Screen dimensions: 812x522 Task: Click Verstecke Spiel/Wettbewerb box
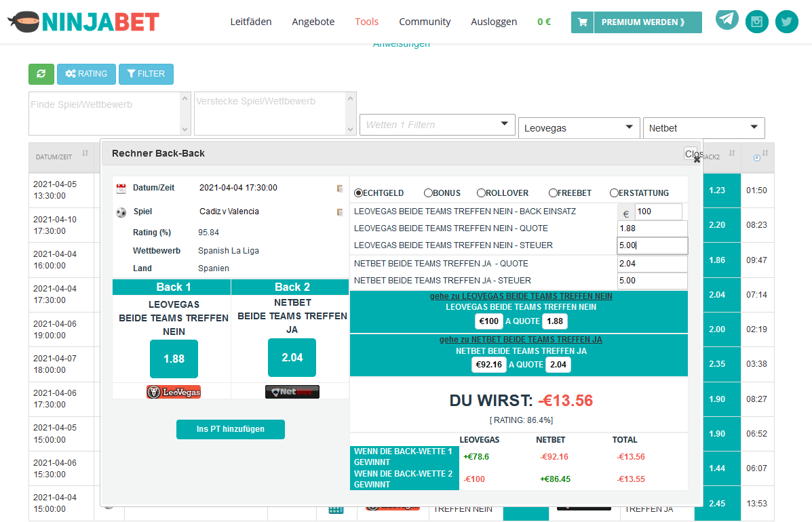270,114
